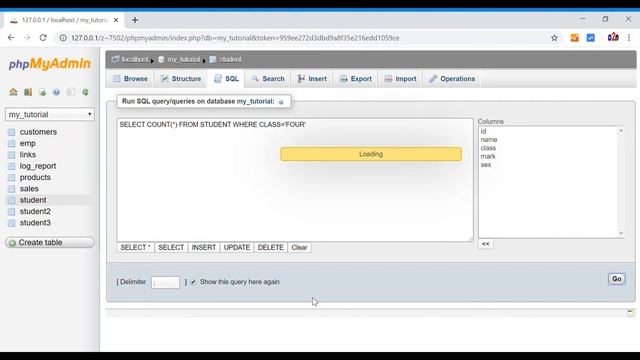Image resolution: width=640 pixels, height=360 pixels.
Task: Switch to the Insert tab
Action: [312, 79]
